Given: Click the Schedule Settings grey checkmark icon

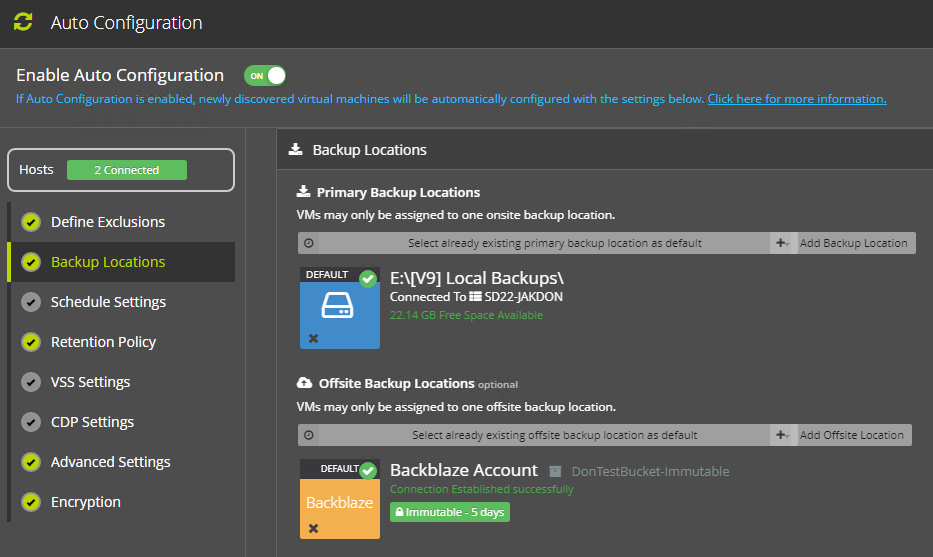Looking at the screenshot, I should point(31,302).
